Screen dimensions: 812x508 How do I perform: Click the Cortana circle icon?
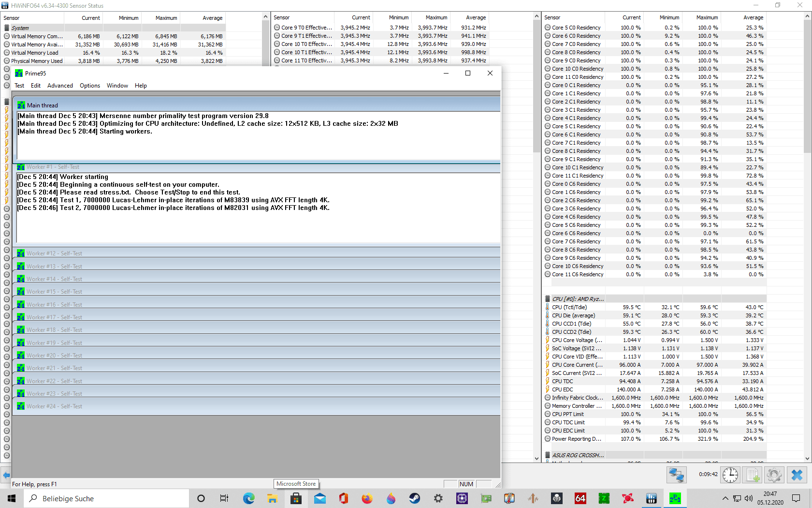201,498
